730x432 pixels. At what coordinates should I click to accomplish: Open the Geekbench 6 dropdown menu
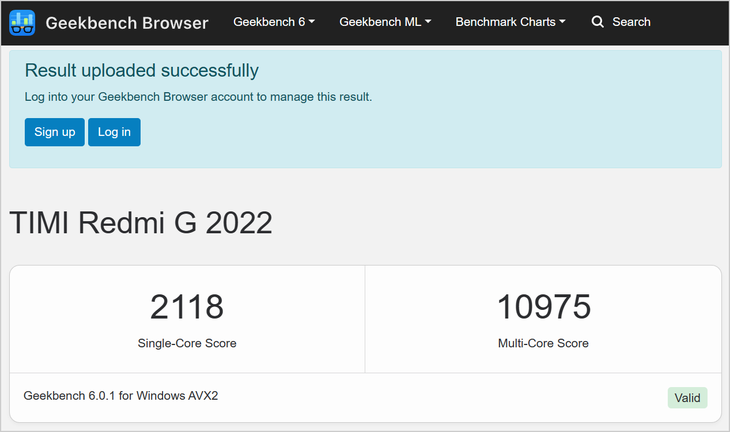[274, 22]
